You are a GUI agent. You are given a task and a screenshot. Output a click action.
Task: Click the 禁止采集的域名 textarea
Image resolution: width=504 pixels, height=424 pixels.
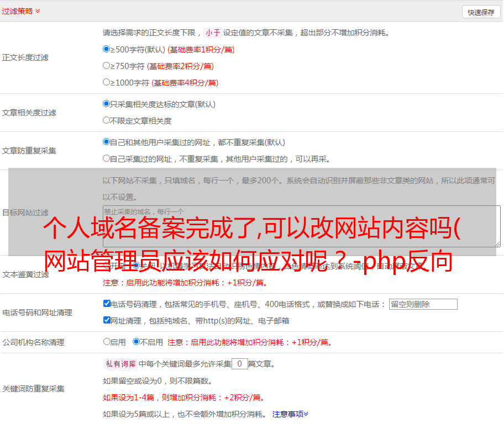[302, 226]
